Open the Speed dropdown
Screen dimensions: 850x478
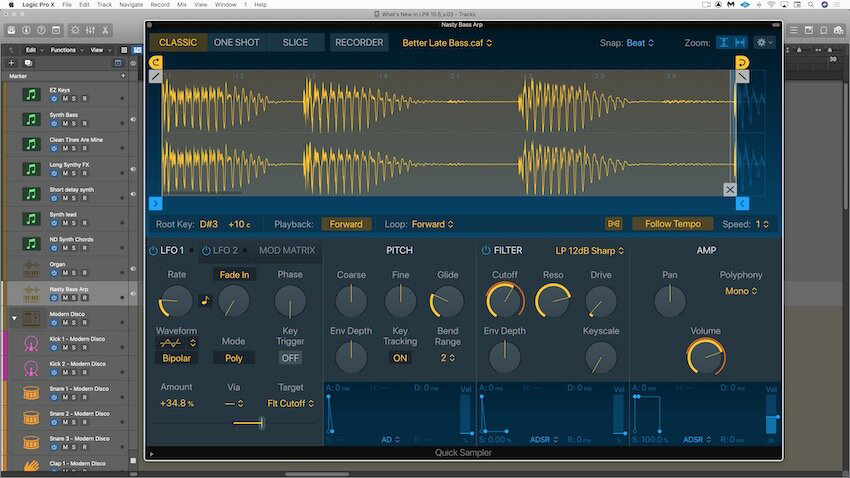pyautogui.click(x=762, y=224)
